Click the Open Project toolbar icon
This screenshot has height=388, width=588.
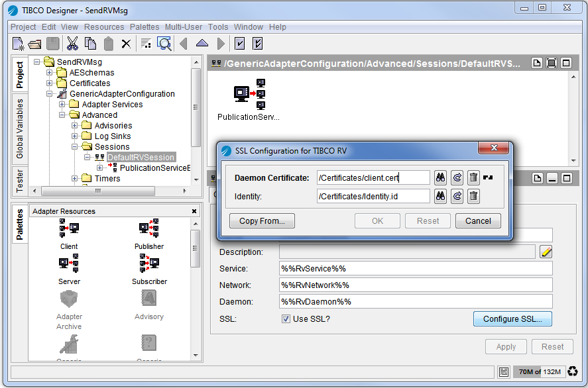click(35, 44)
